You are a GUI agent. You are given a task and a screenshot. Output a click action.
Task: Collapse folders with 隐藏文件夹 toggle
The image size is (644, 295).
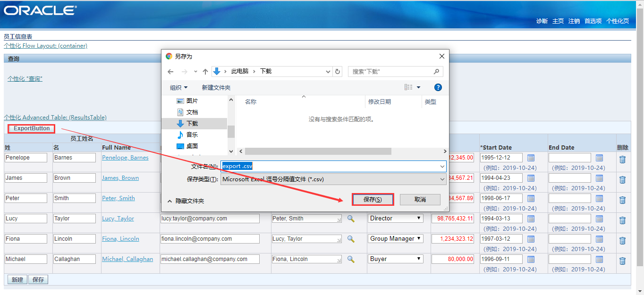tap(186, 201)
